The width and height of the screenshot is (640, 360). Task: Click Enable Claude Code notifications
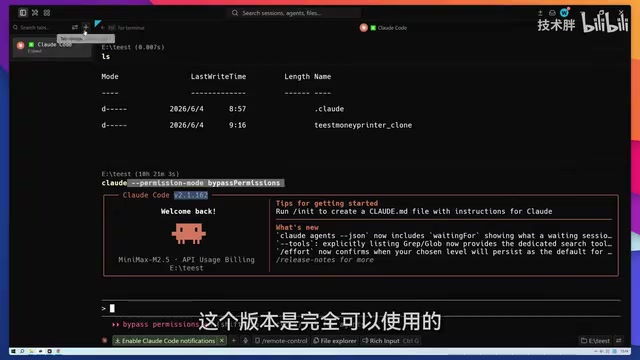pyautogui.click(x=164, y=340)
